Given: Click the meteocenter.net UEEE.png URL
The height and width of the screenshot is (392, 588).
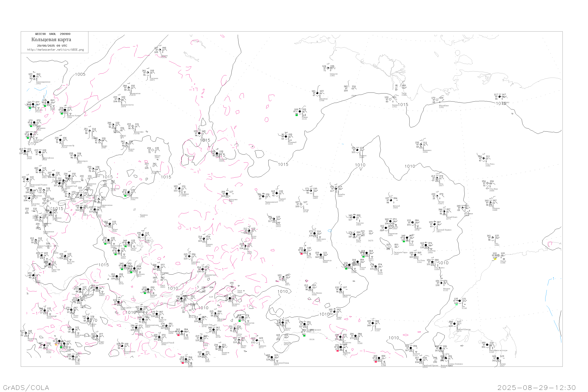Looking at the screenshot, I should pos(55,50).
